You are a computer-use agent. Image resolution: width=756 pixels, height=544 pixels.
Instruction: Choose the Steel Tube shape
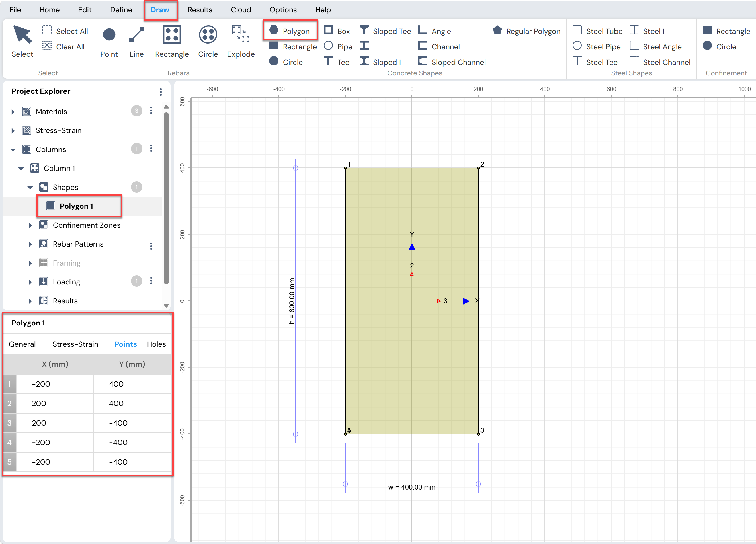597,31
